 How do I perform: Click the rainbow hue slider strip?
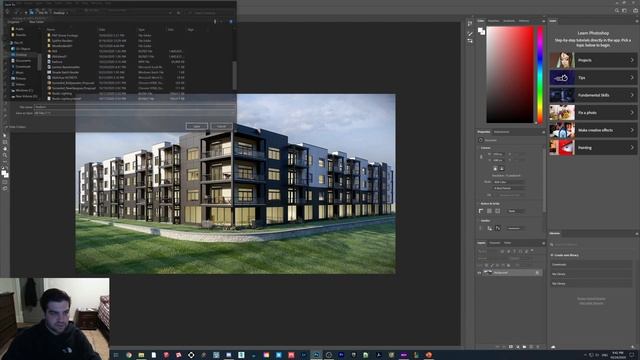pos(540,75)
